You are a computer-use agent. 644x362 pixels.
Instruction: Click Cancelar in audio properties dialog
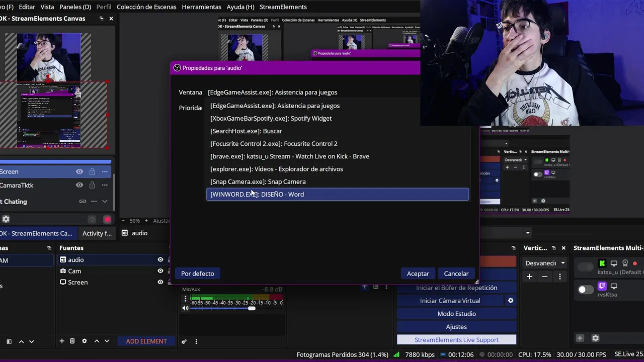coord(456,274)
